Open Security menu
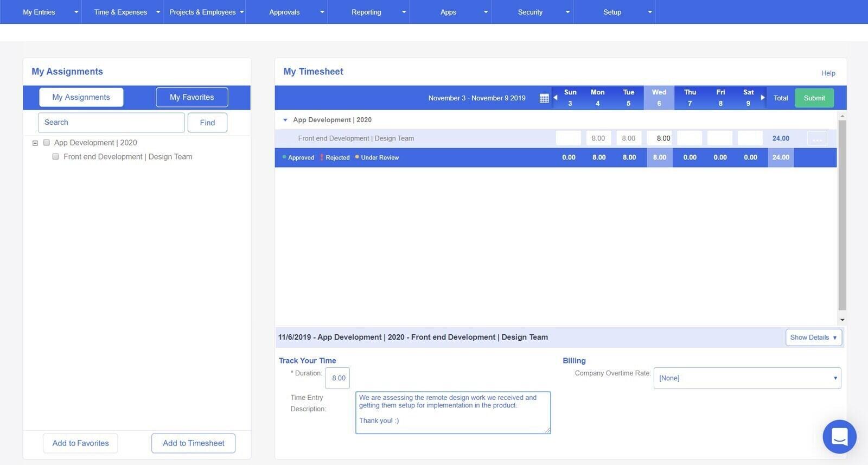The height and width of the screenshot is (465, 868). click(x=532, y=12)
